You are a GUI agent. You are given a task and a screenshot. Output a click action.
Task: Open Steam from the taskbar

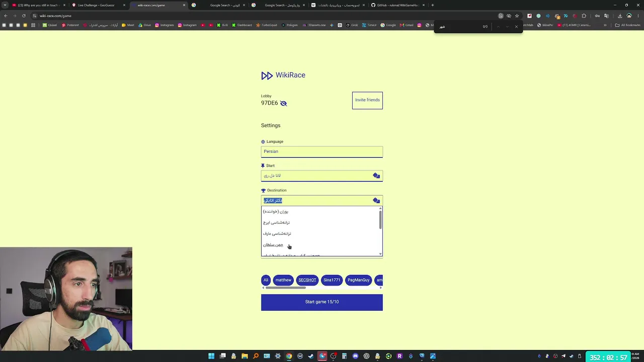pos(311,356)
